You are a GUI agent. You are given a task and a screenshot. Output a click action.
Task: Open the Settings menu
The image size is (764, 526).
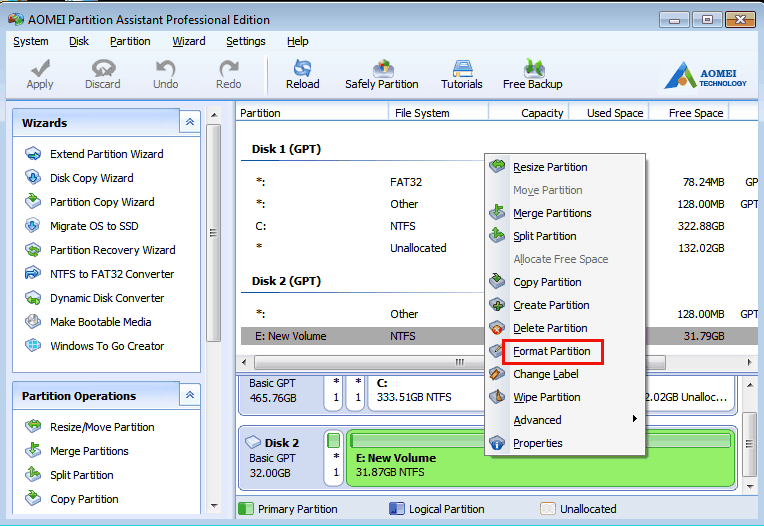[x=246, y=41]
